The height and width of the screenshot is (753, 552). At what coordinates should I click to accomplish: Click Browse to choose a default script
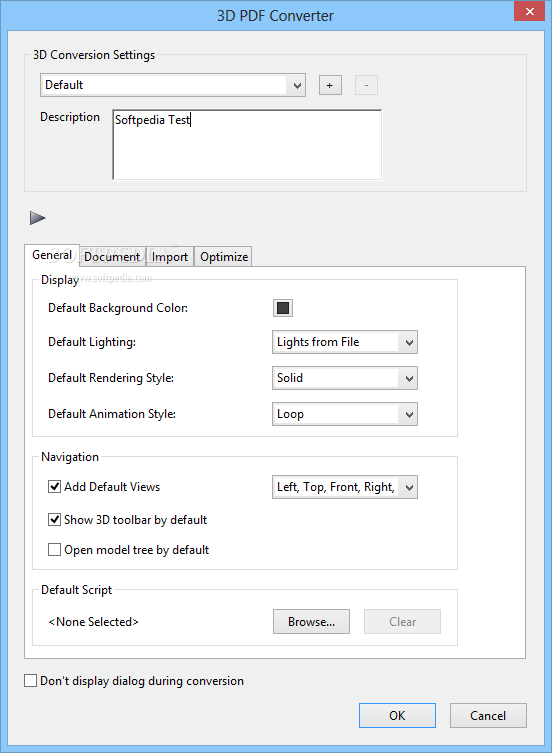[x=311, y=621]
